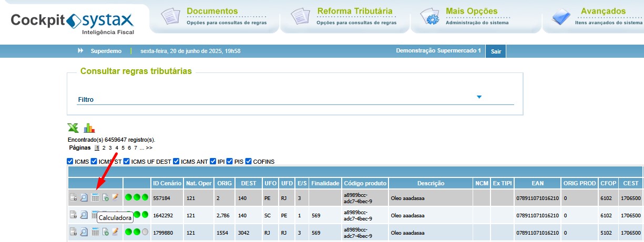Viewport: 644px width, 242px height.
Task: Uncheck the ICMS checkbox
Action: tap(70, 161)
